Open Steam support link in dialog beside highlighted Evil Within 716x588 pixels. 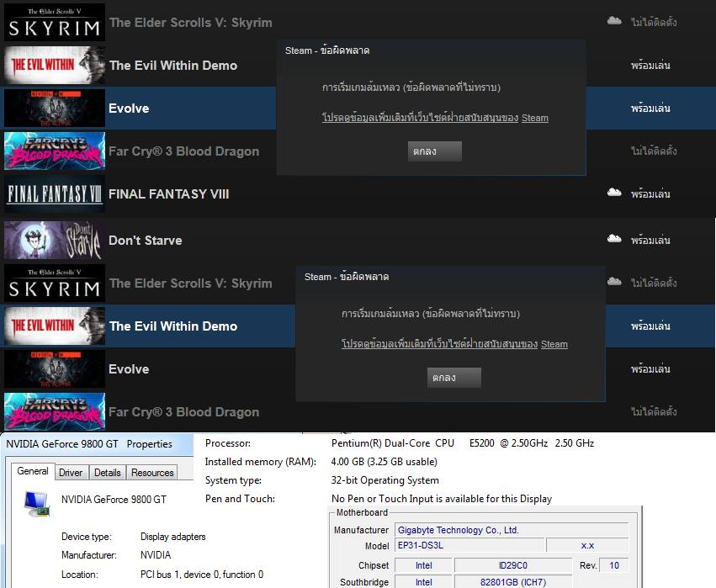click(455, 344)
